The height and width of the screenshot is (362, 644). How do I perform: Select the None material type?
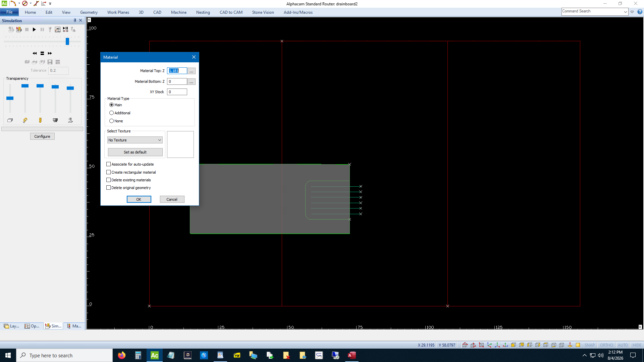click(116, 121)
